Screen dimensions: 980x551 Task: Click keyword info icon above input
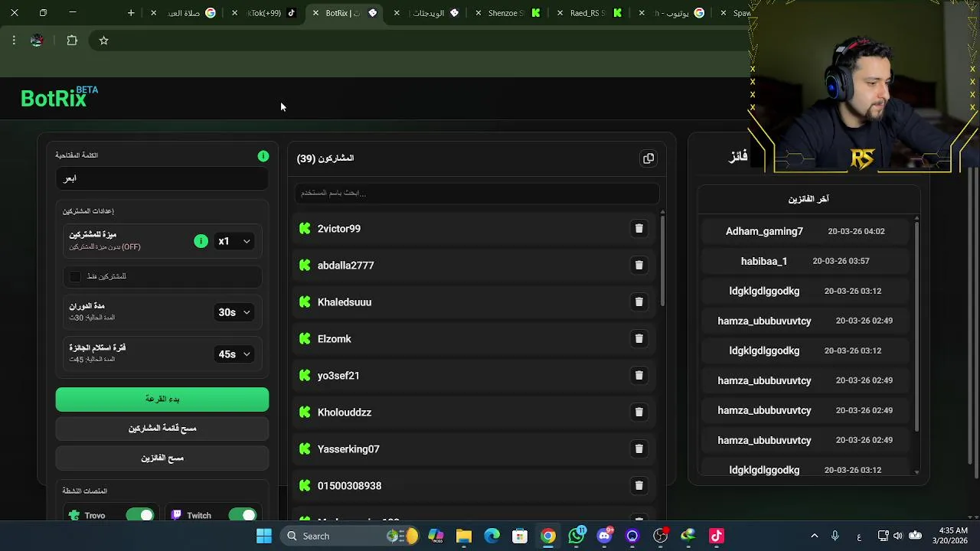[x=263, y=156]
